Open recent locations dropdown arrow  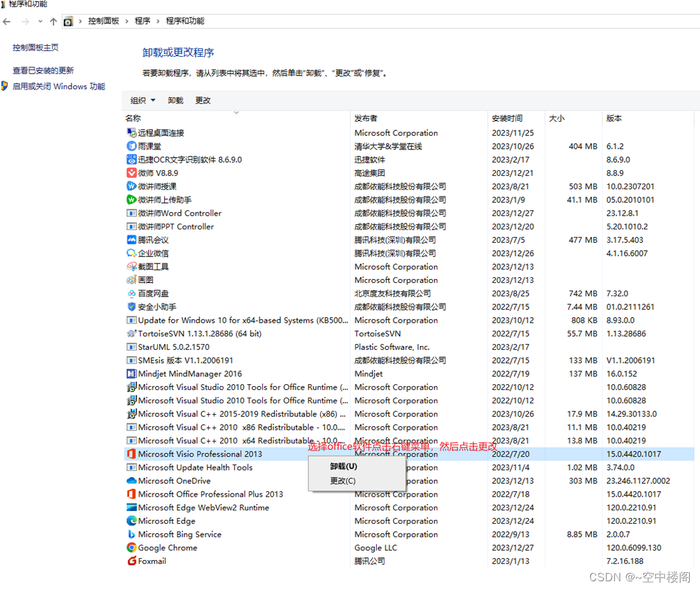click(x=40, y=21)
